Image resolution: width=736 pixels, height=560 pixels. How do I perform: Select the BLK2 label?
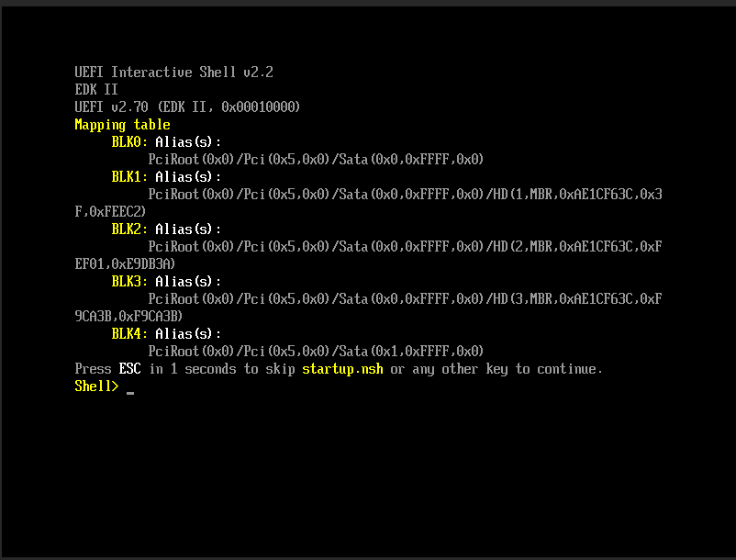coord(129,230)
